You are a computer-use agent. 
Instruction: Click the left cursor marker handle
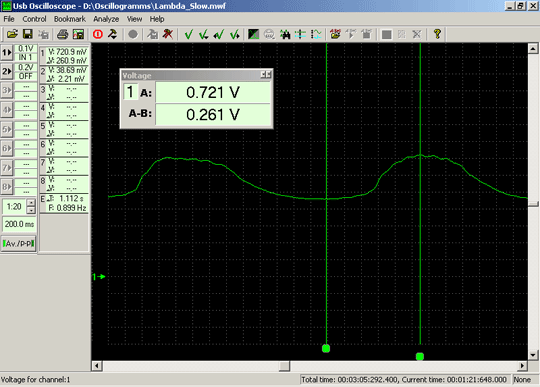[x=326, y=348]
